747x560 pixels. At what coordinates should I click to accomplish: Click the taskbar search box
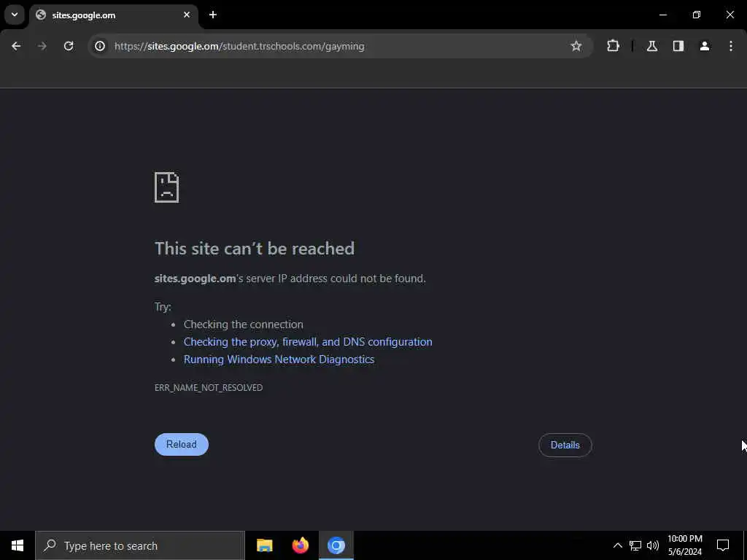[x=140, y=545]
